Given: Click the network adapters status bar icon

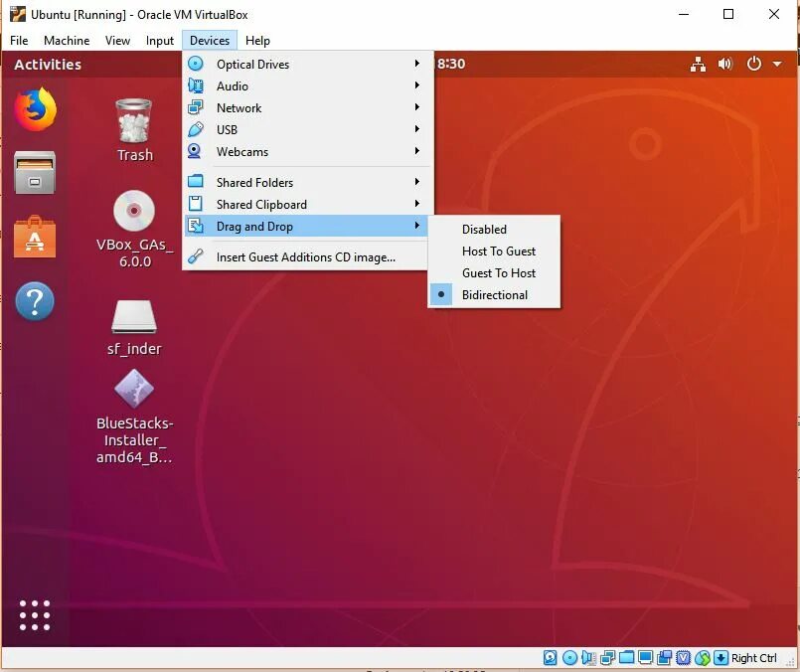Looking at the screenshot, I should click(607, 658).
